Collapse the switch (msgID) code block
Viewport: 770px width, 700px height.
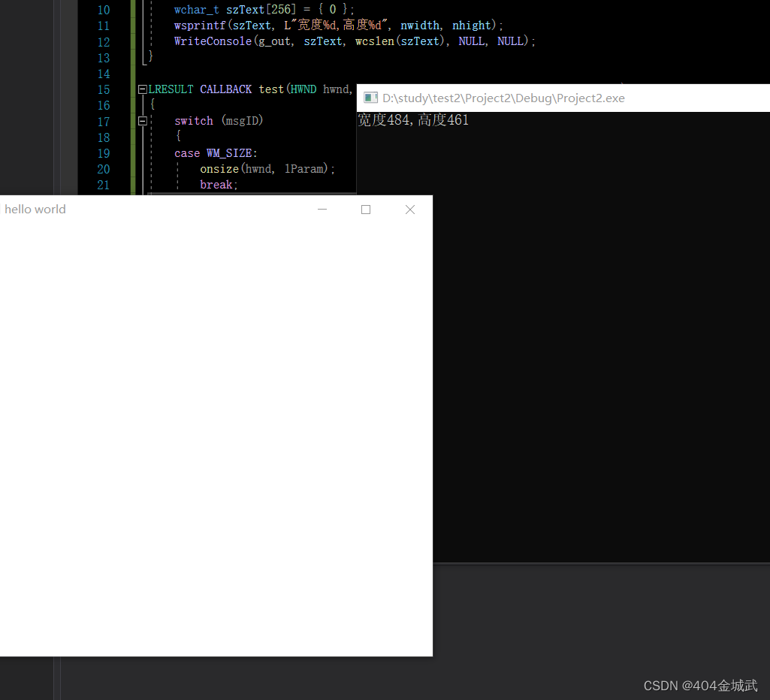143,121
